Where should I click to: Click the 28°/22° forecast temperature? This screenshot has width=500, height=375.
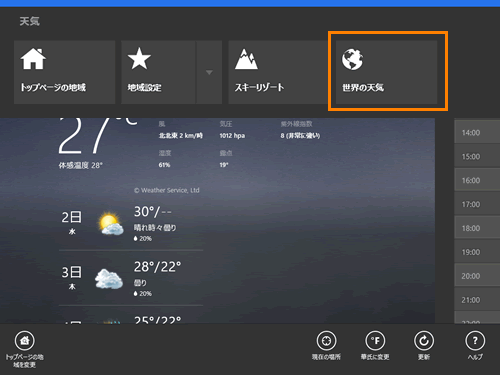click(157, 267)
